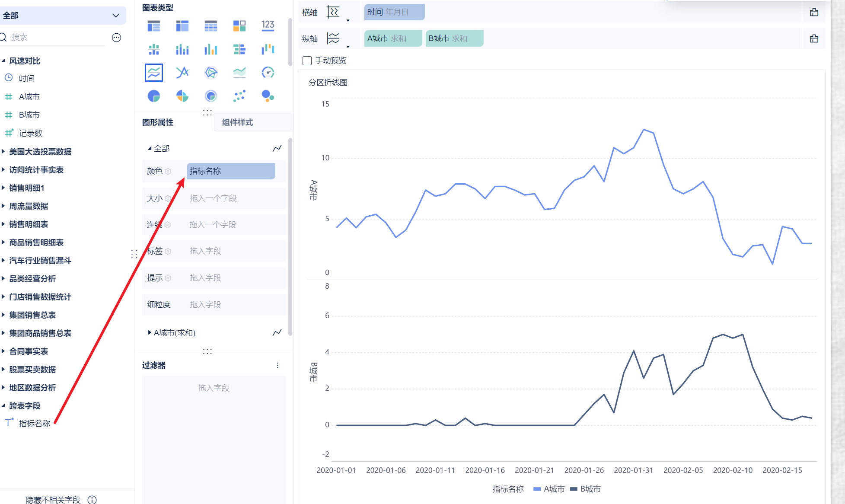This screenshot has width=845, height=504.
Task: Pick the color block treemap icon
Action: pyautogui.click(x=239, y=26)
